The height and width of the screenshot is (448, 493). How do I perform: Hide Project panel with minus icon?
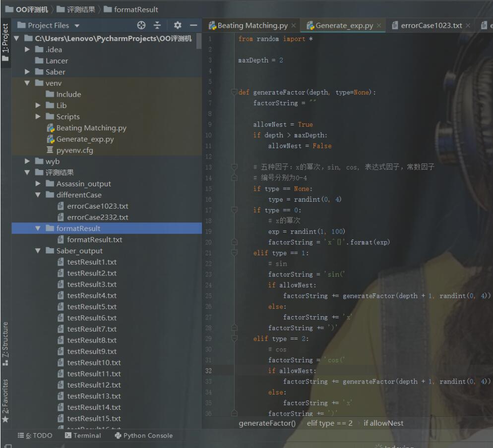point(193,25)
